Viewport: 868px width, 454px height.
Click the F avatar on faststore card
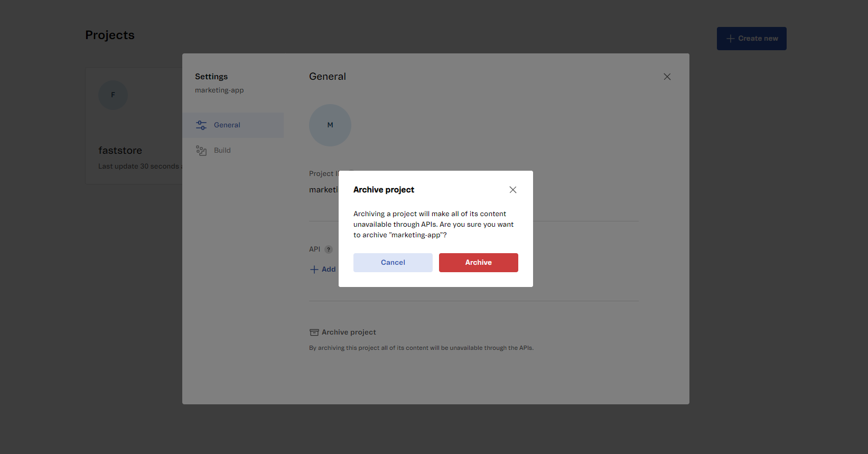(113, 95)
